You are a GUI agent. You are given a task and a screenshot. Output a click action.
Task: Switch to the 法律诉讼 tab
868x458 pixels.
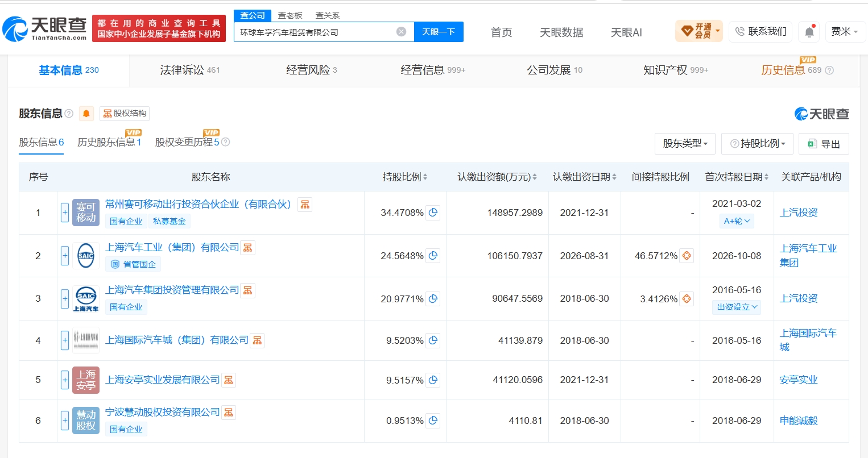pos(189,70)
